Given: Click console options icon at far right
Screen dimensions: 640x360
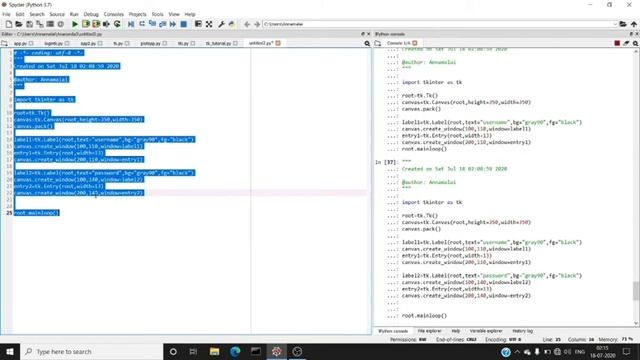Looking at the screenshot, I should (x=636, y=43).
